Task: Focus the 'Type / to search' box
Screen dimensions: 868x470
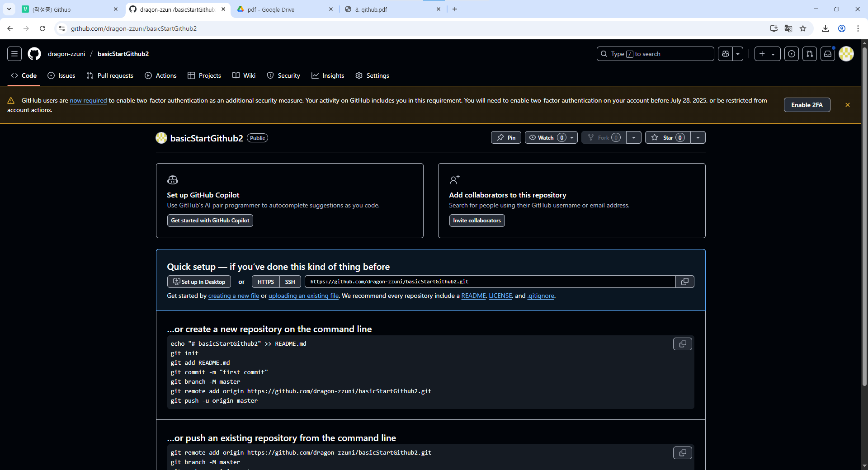Action: click(x=655, y=54)
